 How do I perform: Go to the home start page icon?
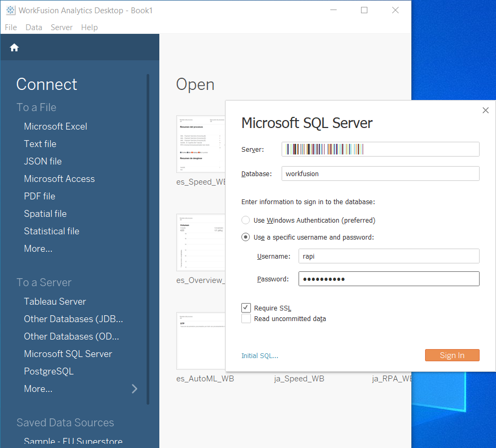pos(14,48)
